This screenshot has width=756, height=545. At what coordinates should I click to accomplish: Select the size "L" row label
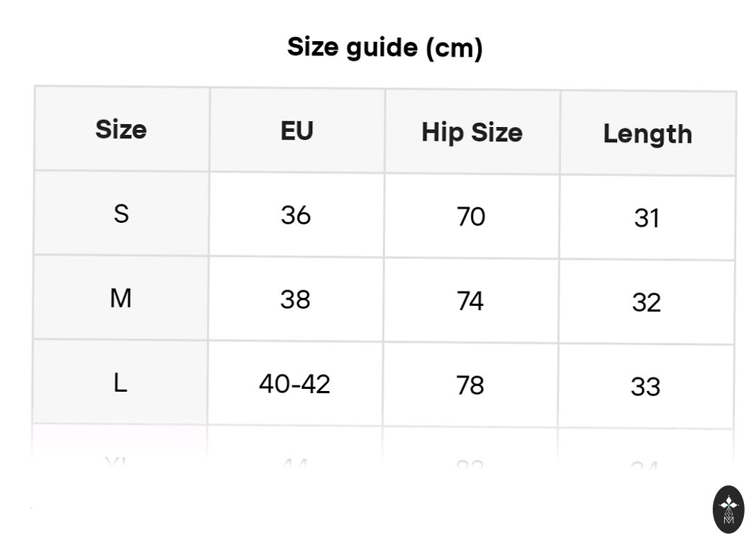coord(120,383)
